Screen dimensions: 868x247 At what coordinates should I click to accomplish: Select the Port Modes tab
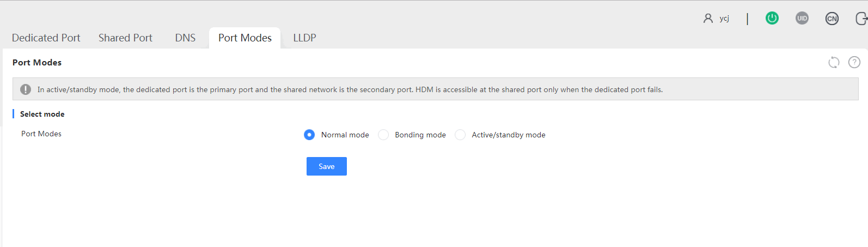click(x=245, y=38)
